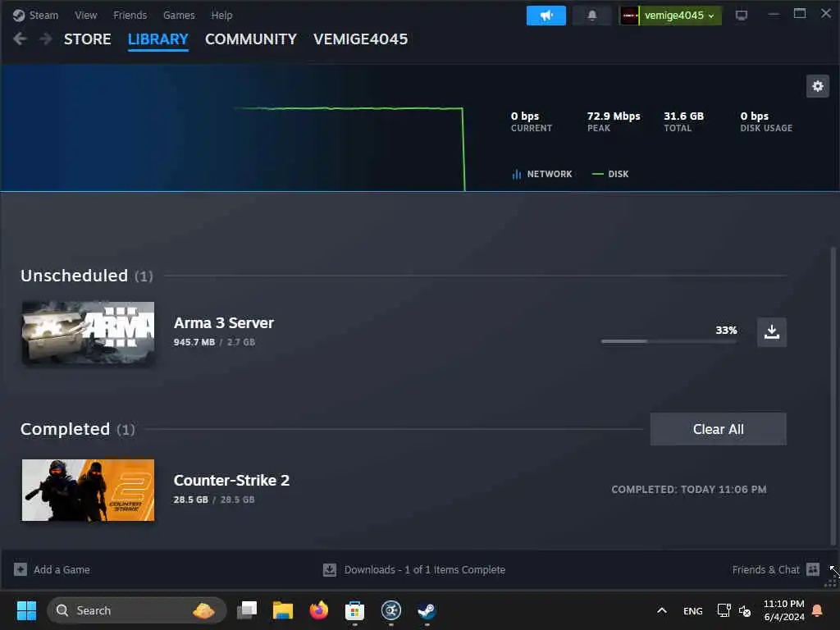Click the downloads list scrollbar
Viewport: 840px width, 630px height.
(833, 396)
